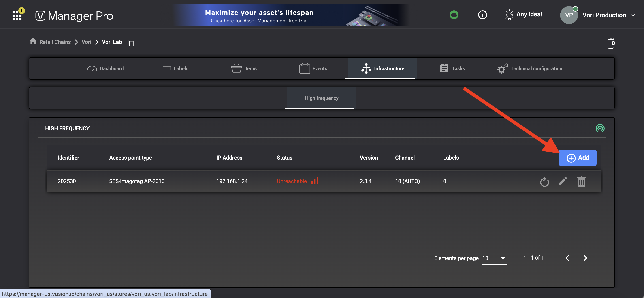The width and height of the screenshot is (644, 298).
Task: Open the information circle icon
Action: click(x=482, y=15)
